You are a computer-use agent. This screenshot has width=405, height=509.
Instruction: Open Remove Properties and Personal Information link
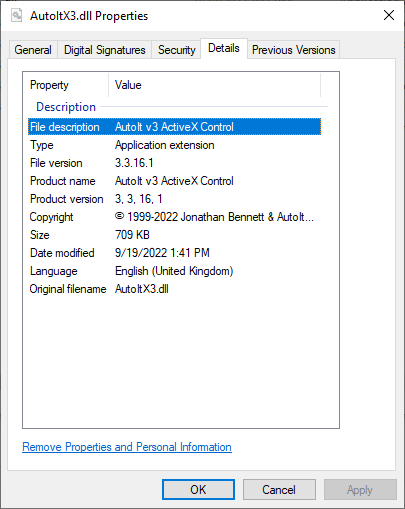[127, 447]
